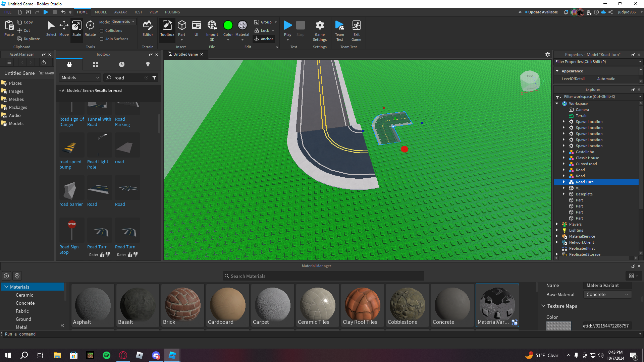644x362 pixels.
Task: Select the Scale tool
Action: (76, 28)
